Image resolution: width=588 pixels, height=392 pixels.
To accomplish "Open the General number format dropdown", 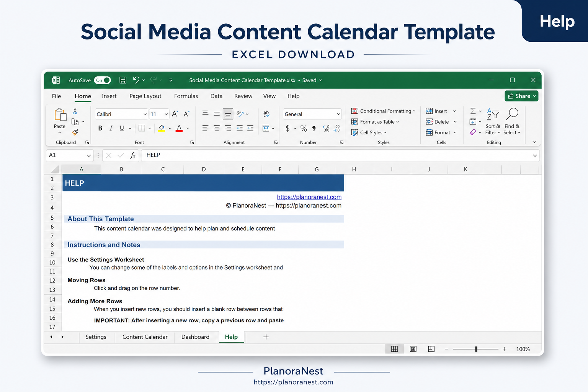I will click(338, 114).
